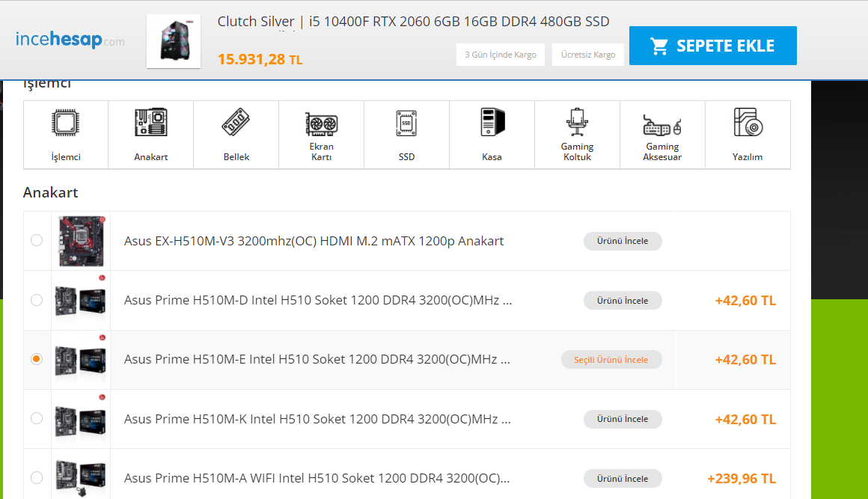Click the 15.931,28 TL total price
This screenshot has width=868, height=499.
click(260, 59)
